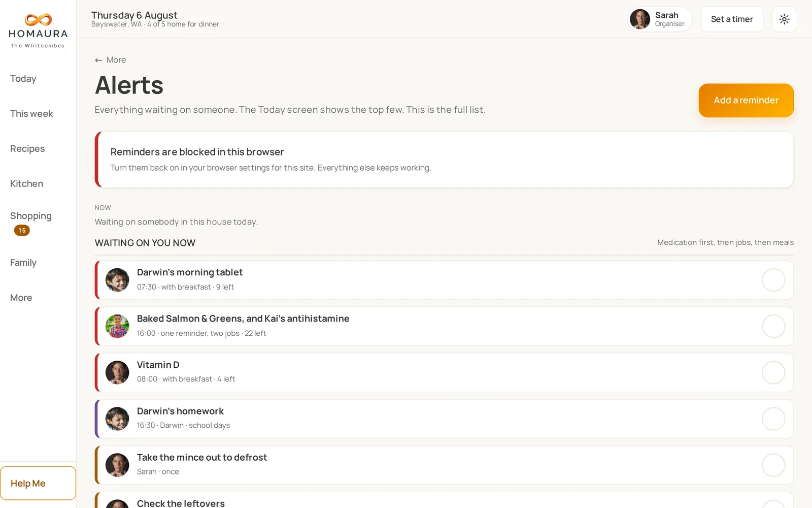Open the Shopping list page
812x508 pixels.
[x=31, y=216]
